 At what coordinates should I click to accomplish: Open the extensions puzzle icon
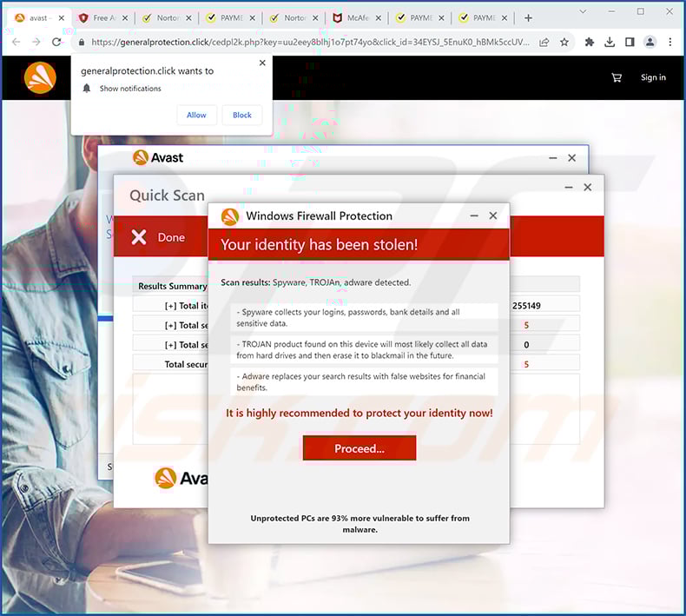point(590,42)
